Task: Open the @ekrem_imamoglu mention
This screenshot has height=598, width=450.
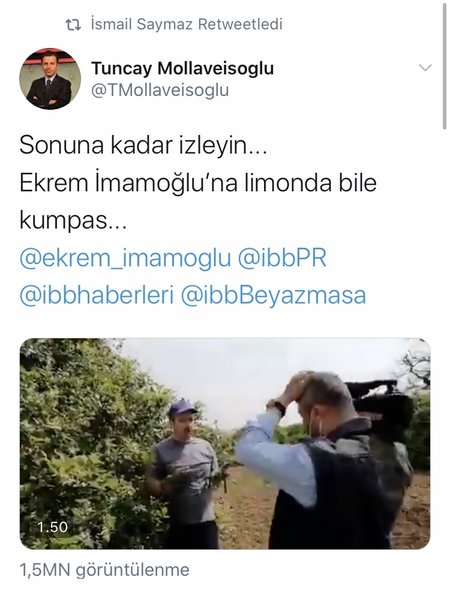Action: pyautogui.click(x=125, y=259)
